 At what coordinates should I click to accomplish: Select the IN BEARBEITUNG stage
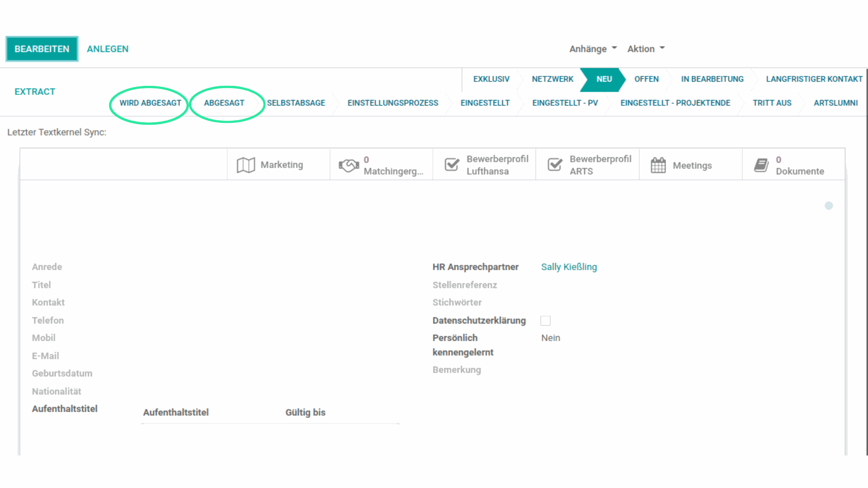(x=712, y=79)
